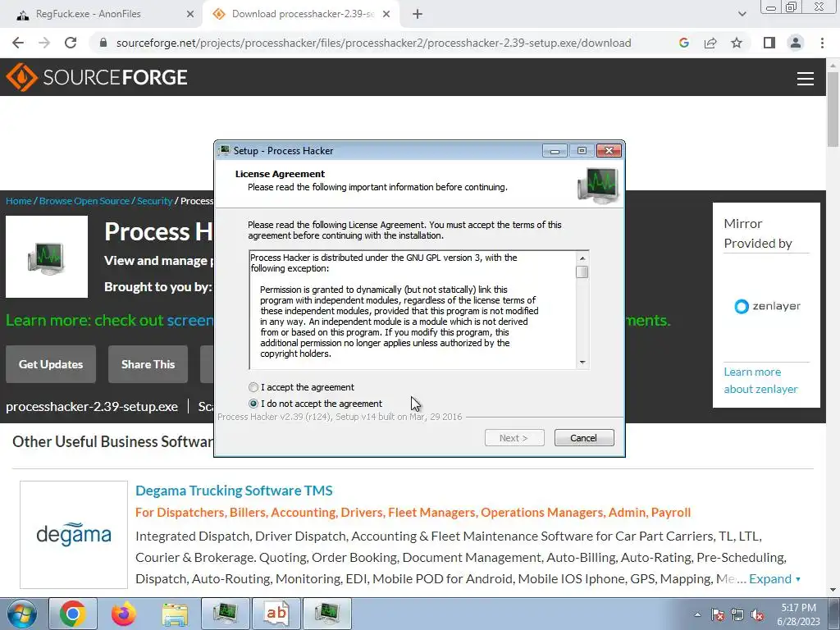Click the address bar URL
840x630 pixels.
[373, 43]
